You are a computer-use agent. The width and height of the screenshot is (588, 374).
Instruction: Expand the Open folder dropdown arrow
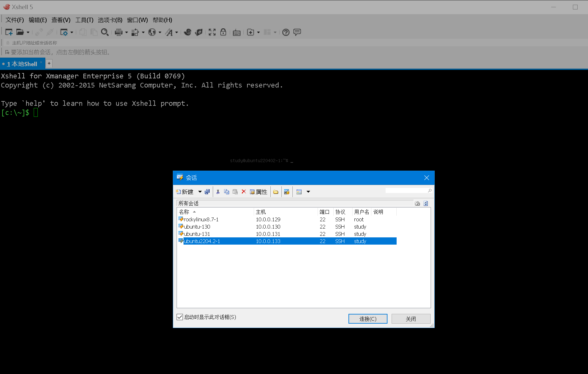click(x=28, y=32)
